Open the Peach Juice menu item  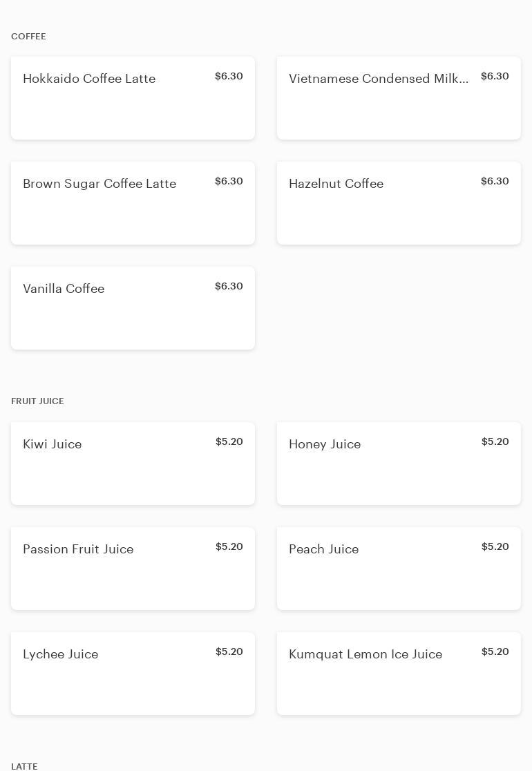[x=399, y=569]
